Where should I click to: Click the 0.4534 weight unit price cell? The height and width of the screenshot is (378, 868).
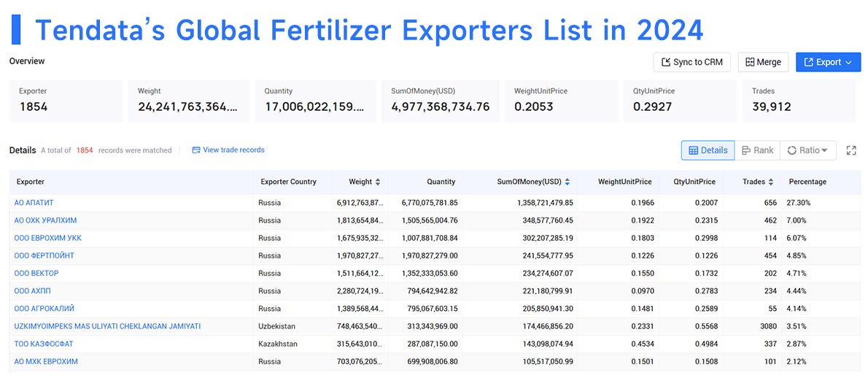[643, 344]
